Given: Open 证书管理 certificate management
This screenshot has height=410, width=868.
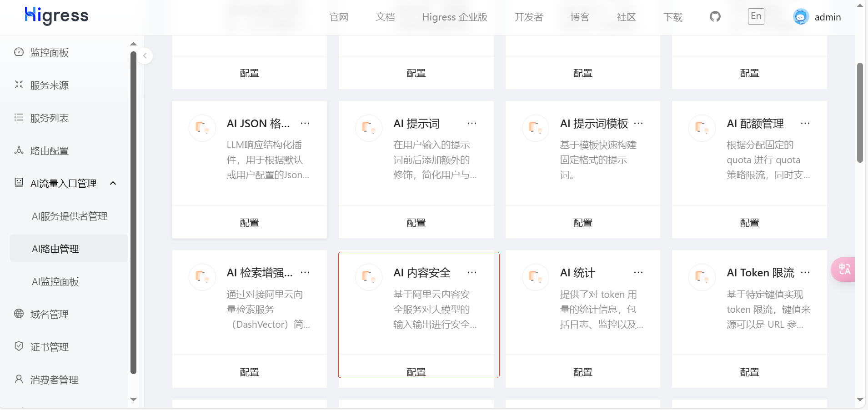Looking at the screenshot, I should [49, 347].
